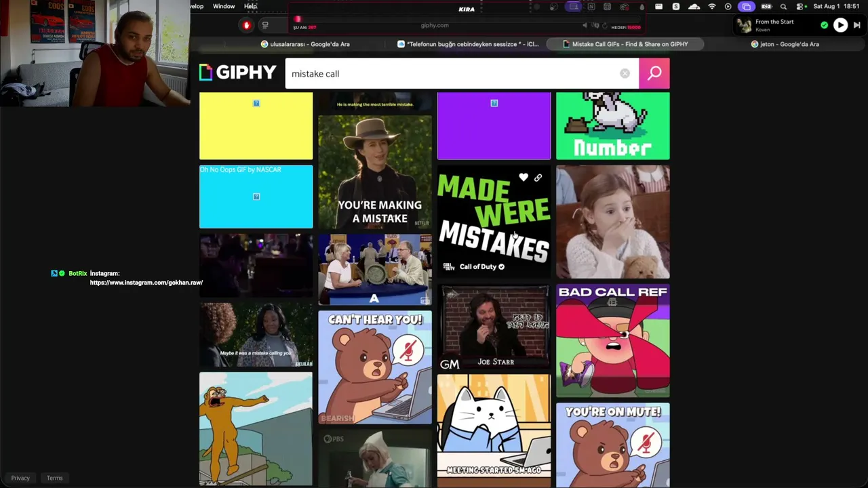Open the gokhan.raw Instagram link in chat
868x488 pixels.
[x=146, y=283]
